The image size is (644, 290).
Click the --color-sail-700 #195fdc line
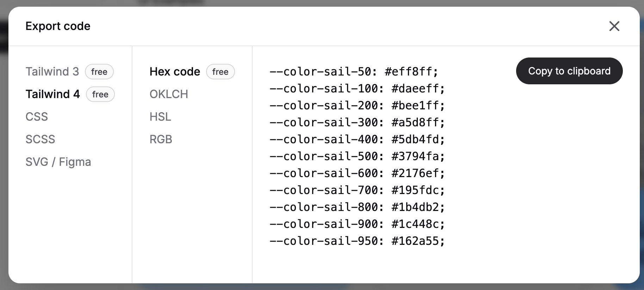coord(357,190)
